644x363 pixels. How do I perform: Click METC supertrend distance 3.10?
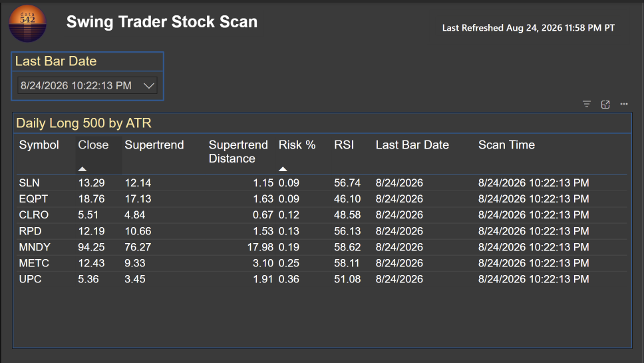263,263
